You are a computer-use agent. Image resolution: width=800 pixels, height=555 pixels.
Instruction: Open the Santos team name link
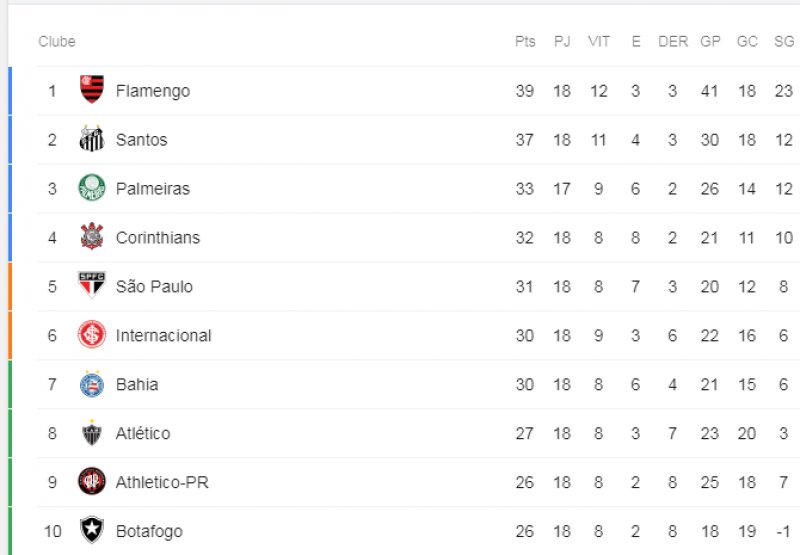[x=141, y=140]
